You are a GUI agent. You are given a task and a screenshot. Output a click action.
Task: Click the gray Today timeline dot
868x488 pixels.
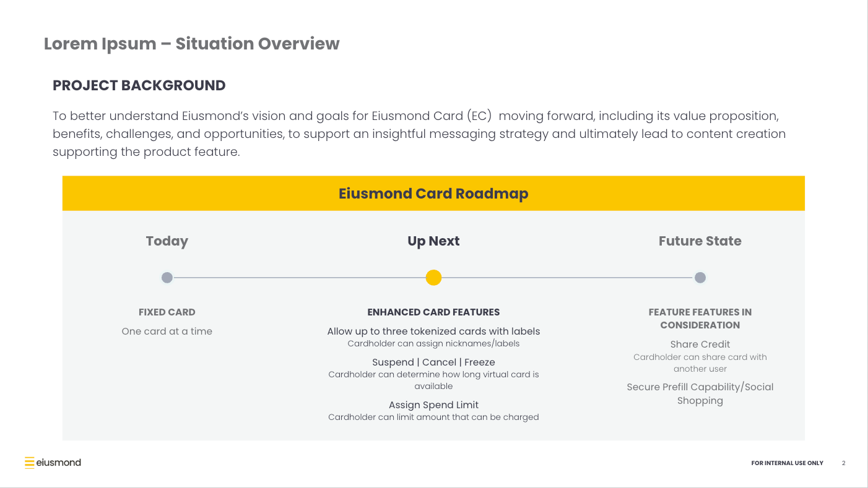tap(167, 278)
